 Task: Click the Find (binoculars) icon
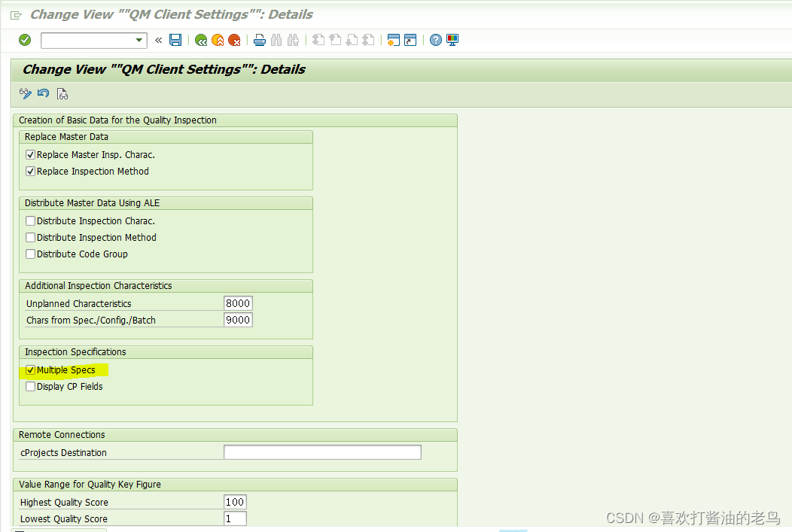(276, 40)
